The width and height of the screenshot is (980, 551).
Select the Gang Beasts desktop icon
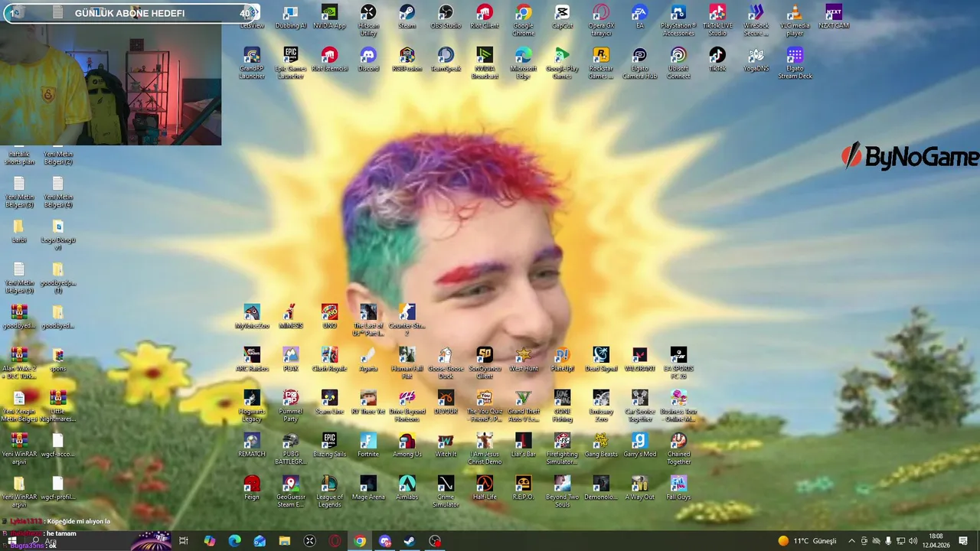click(x=601, y=445)
